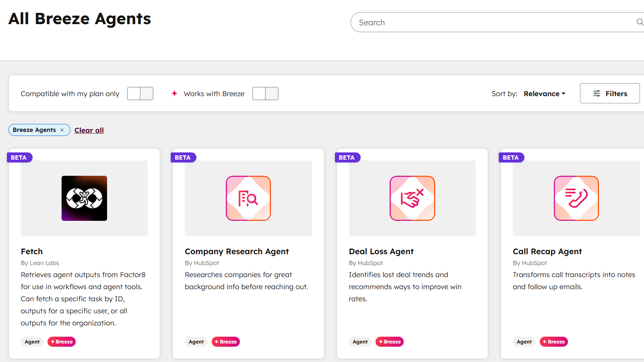The image size is (644, 362).
Task: Click the Clear all link
Action: point(89,130)
